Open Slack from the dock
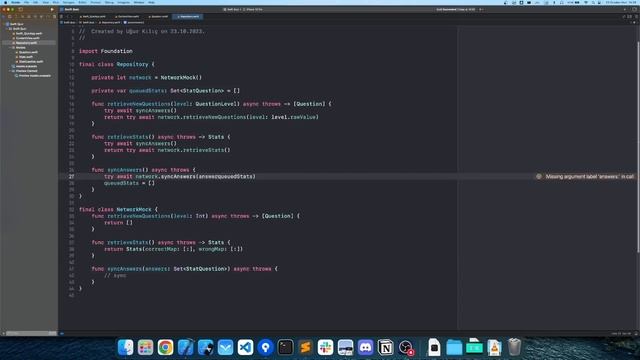The image size is (640, 360). 325,347
